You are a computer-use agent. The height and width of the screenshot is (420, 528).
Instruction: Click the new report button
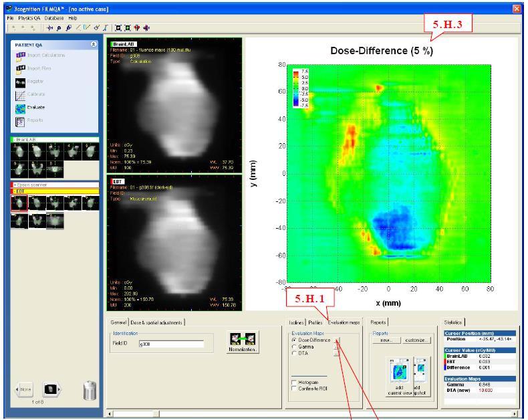pyautogui.click(x=386, y=340)
